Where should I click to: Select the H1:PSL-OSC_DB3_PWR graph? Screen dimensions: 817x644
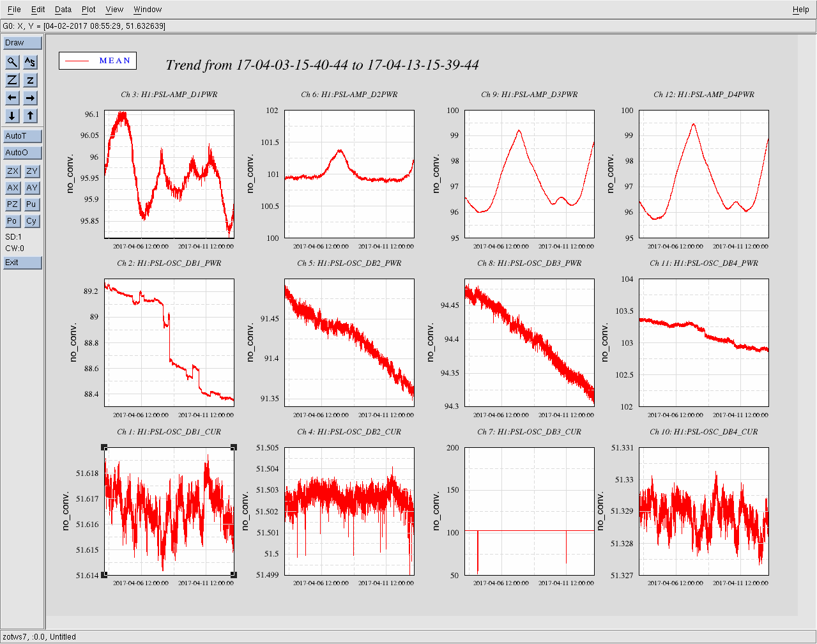[530, 343]
